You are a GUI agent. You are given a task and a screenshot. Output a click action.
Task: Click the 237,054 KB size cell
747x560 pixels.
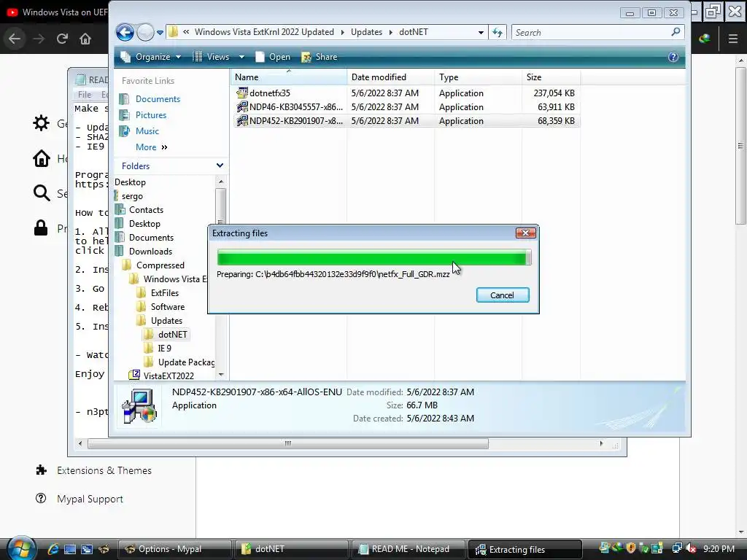554,93
